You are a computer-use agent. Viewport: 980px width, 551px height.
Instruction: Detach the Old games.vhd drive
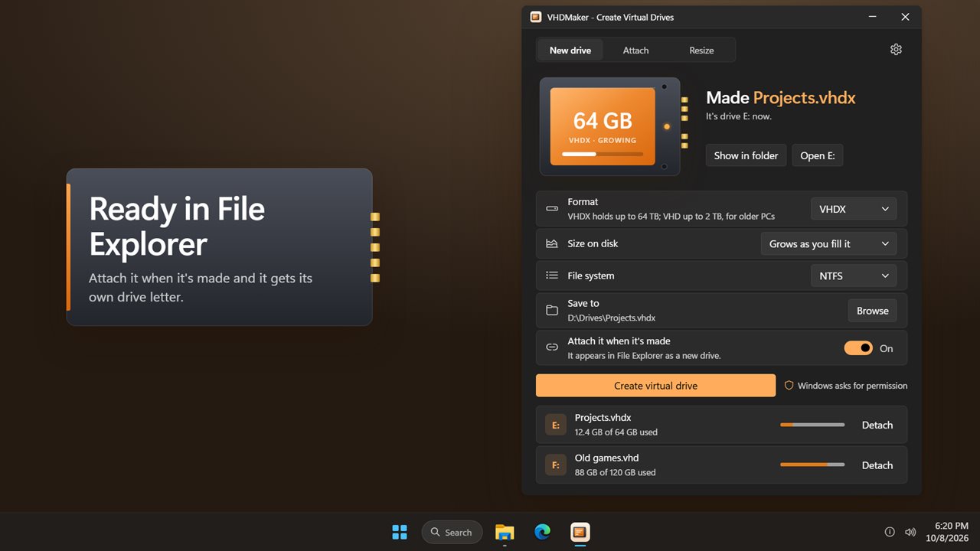coord(877,465)
